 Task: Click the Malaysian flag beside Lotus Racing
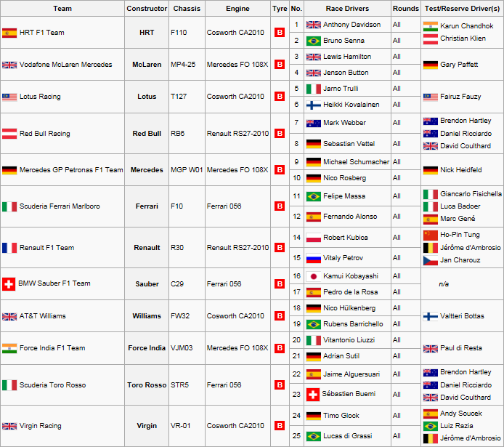click(x=9, y=97)
